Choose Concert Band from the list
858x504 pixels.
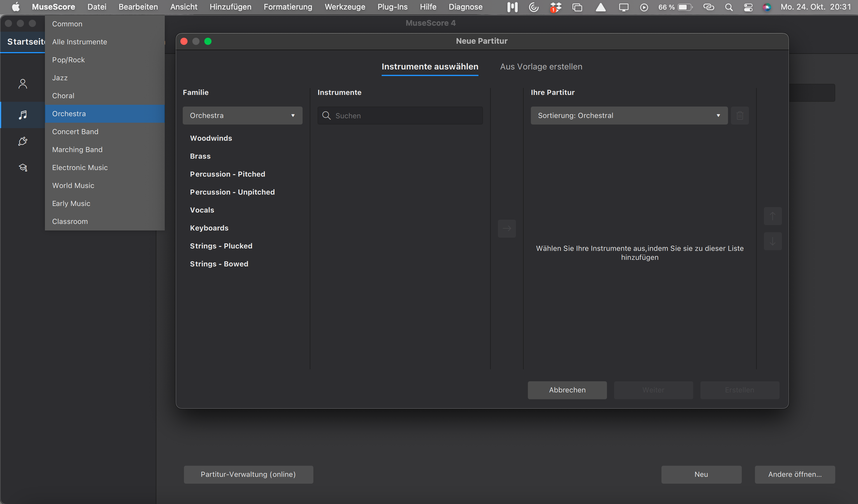[105, 132]
